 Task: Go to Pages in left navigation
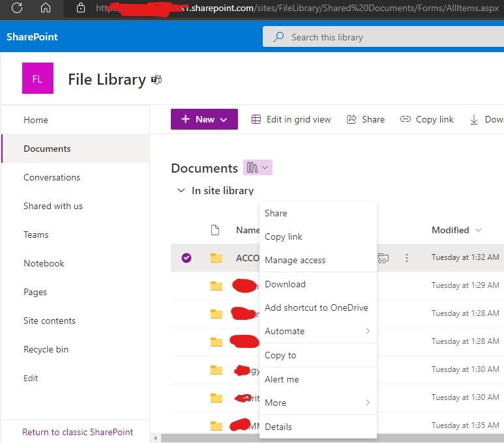[x=35, y=292]
